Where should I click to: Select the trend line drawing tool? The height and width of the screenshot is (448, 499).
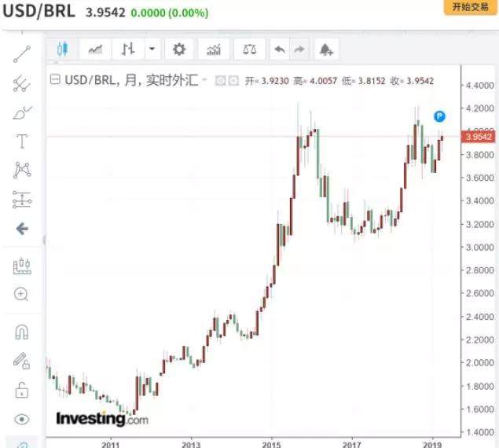22,54
